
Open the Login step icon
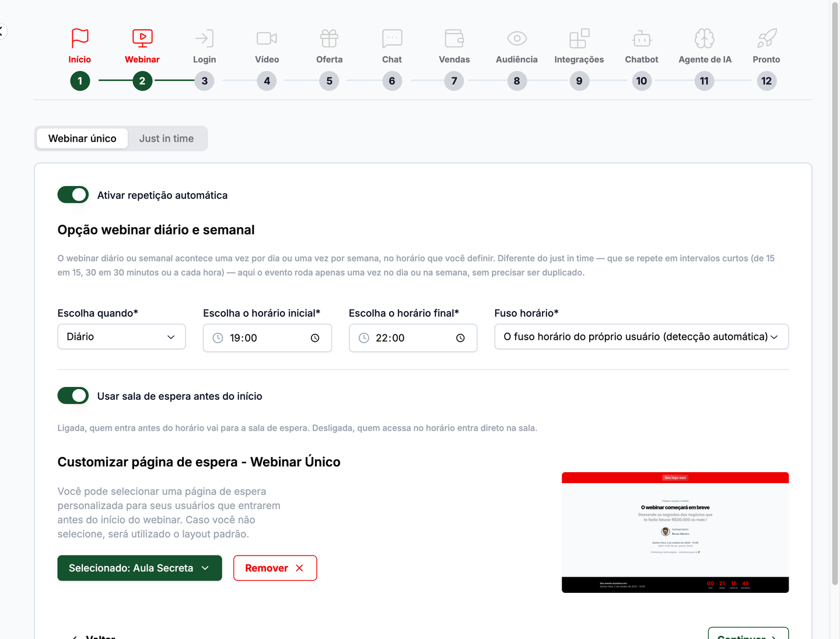click(204, 39)
